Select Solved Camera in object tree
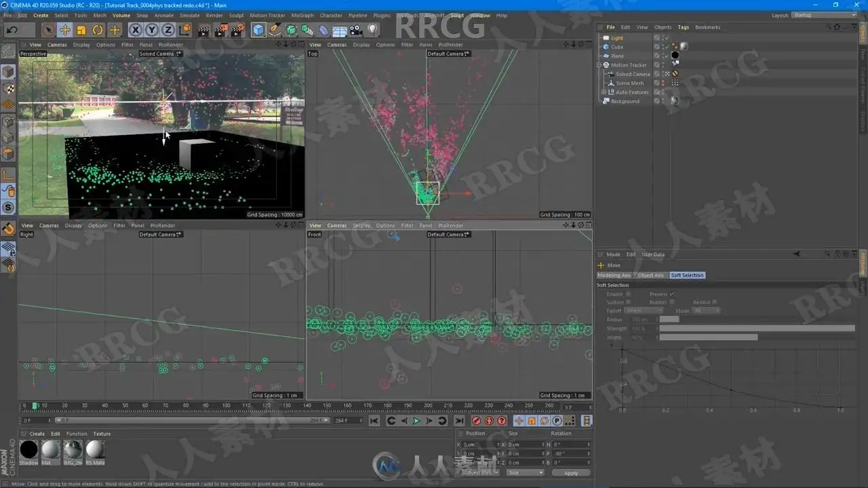The image size is (868, 488). tap(633, 74)
